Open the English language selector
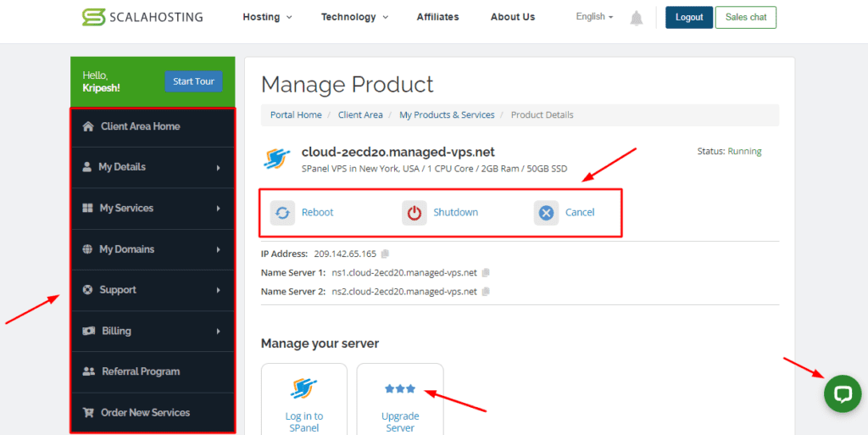The height and width of the screenshot is (435, 868). pyautogui.click(x=594, y=17)
